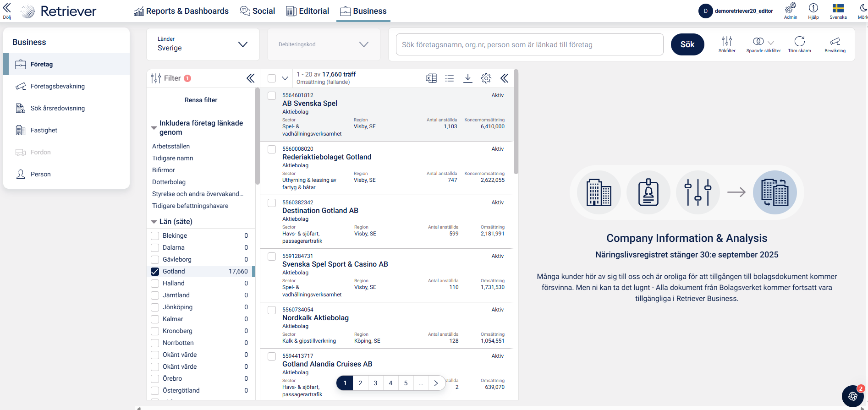Viewport: 868px width, 410px height.
Task: Select the AB Svenska Spel row checkbox
Action: click(x=272, y=96)
